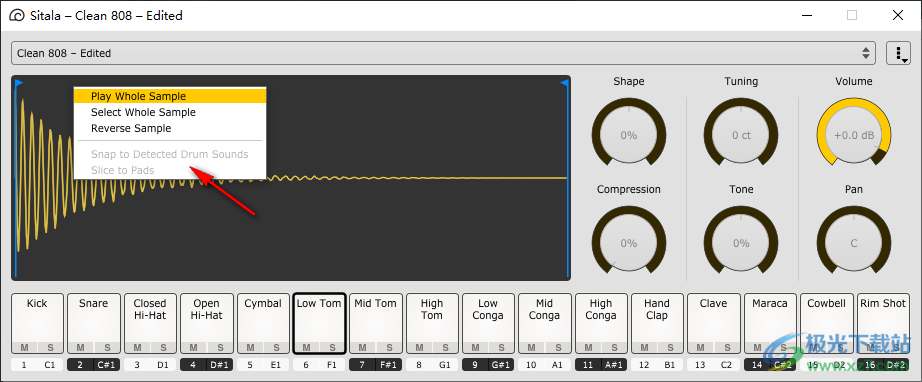The width and height of the screenshot is (922, 382).
Task: Click the Tuning knob
Action: [x=741, y=135]
